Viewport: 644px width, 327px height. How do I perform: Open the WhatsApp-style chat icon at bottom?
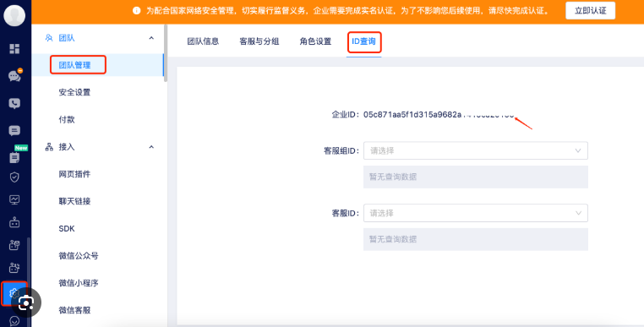tap(14, 321)
